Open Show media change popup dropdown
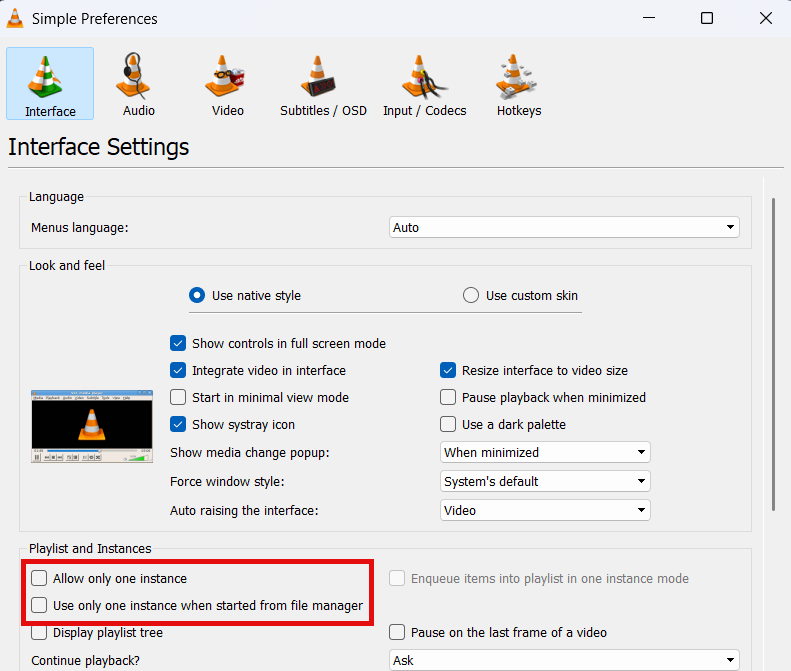This screenshot has width=791, height=671. coord(545,453)
